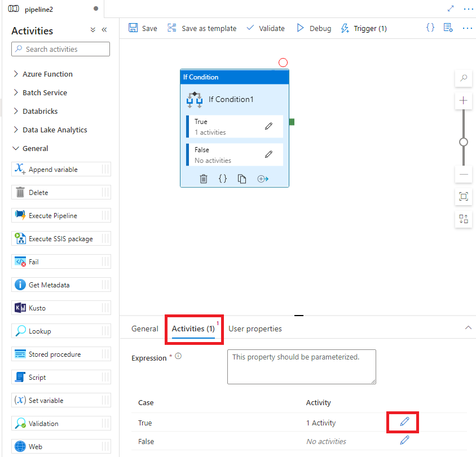Open pipeline properties panel icon
Viewport: 476px width, 457px height.
click(x=448, y=28)
